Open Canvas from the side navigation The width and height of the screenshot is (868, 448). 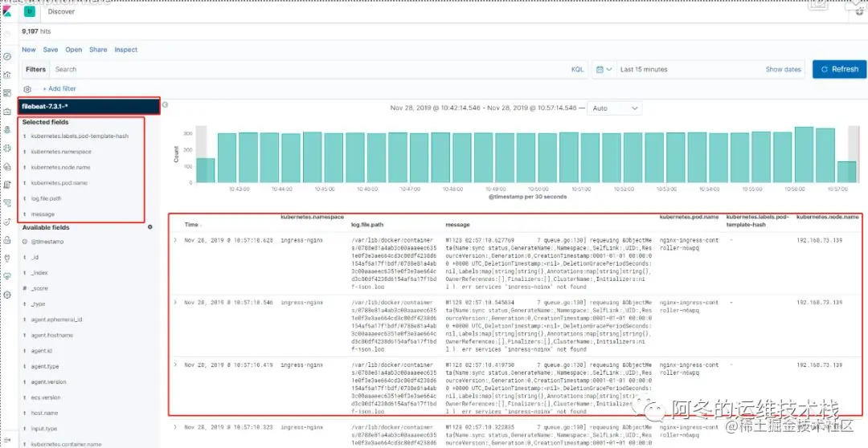pyautogui.click(x=7, y=111)
